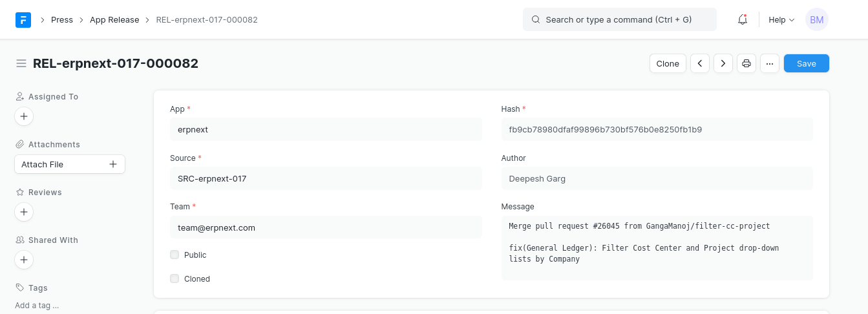This screenshot has width=868, height=314.
Task: Expand the Help dropdown menu
Action: click(781, 20)
